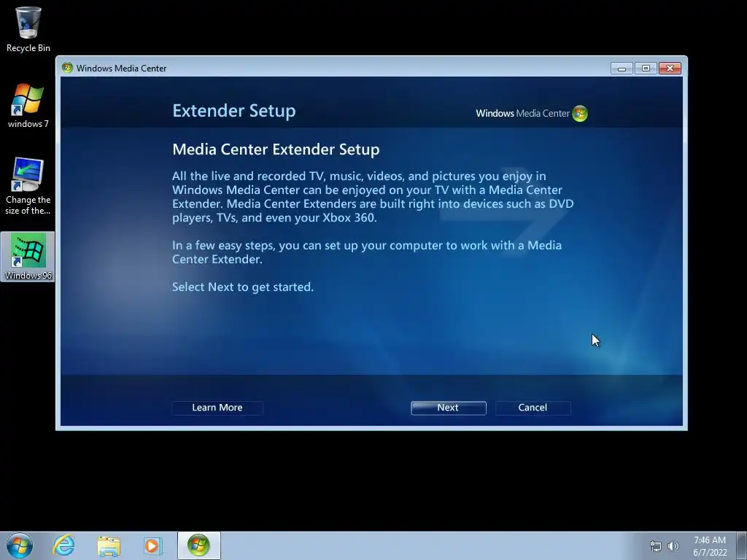
Task: Click the Media Center title bar icon
Action: 67,68
